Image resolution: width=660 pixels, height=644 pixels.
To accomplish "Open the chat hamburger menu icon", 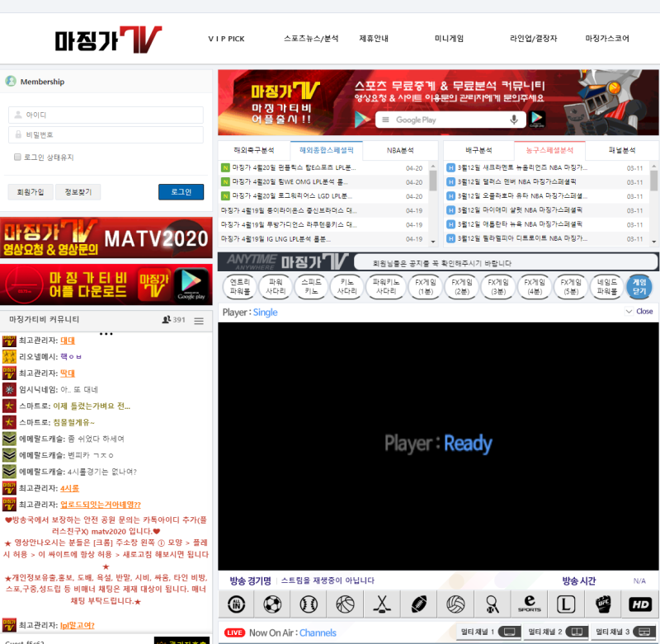I will [x=199, y=321].
